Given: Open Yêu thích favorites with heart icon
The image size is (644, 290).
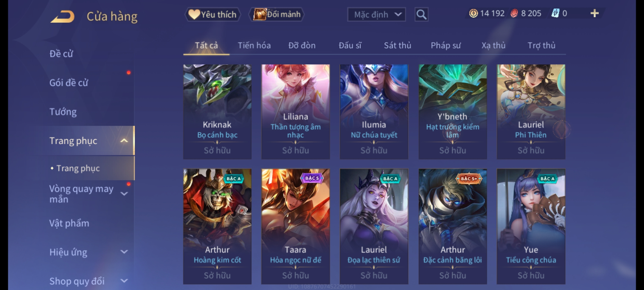Looking at the screenshot, I should [x=213, y=15].
